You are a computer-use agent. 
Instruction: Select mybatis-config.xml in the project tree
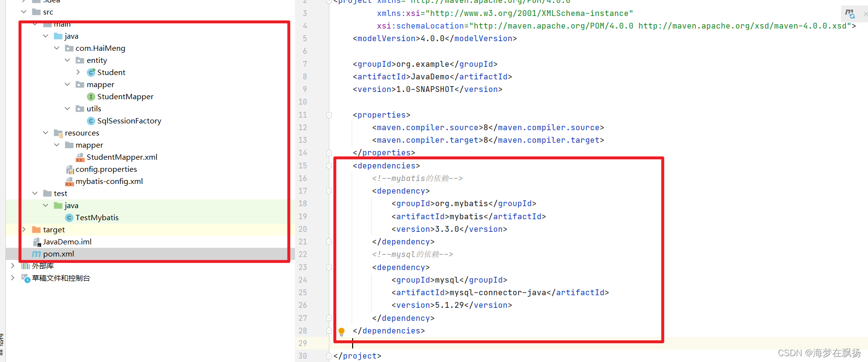pyautogui.click(x=109, y=181)
